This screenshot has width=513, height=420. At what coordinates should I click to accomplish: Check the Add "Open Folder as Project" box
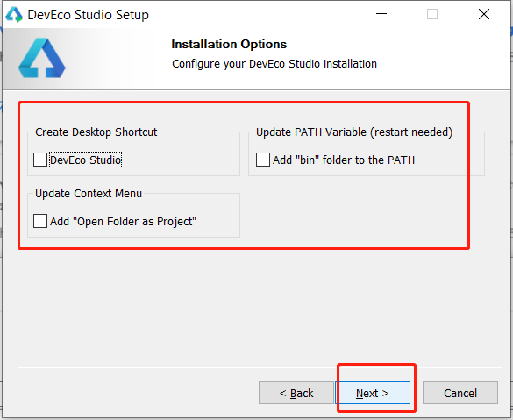40,221
